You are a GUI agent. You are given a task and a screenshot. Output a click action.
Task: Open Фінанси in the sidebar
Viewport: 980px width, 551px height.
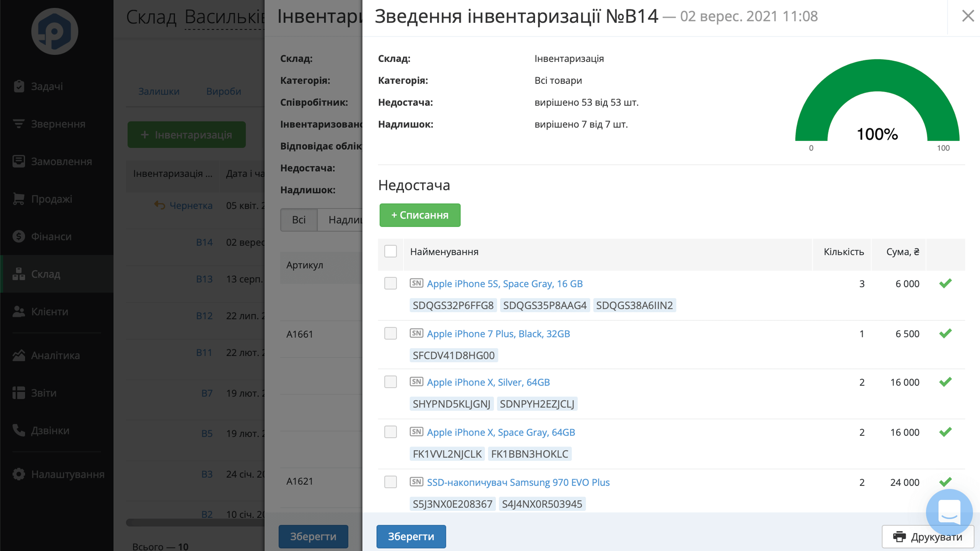[x=57, y=236]
